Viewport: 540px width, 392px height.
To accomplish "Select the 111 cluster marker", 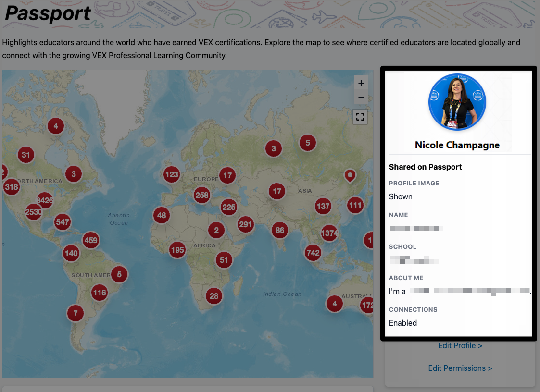I will tap(355, 206).
